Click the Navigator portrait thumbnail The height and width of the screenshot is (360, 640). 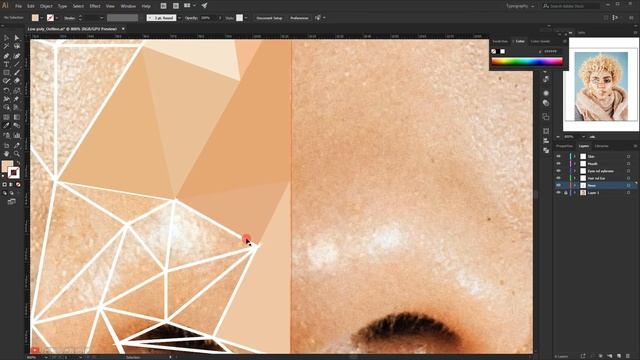(x=601, y=86)
